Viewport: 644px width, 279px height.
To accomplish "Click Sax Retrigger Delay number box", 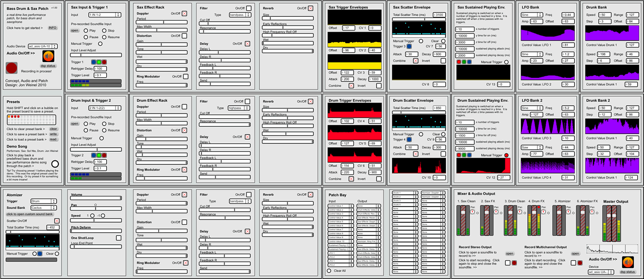I will click(100, 68).
